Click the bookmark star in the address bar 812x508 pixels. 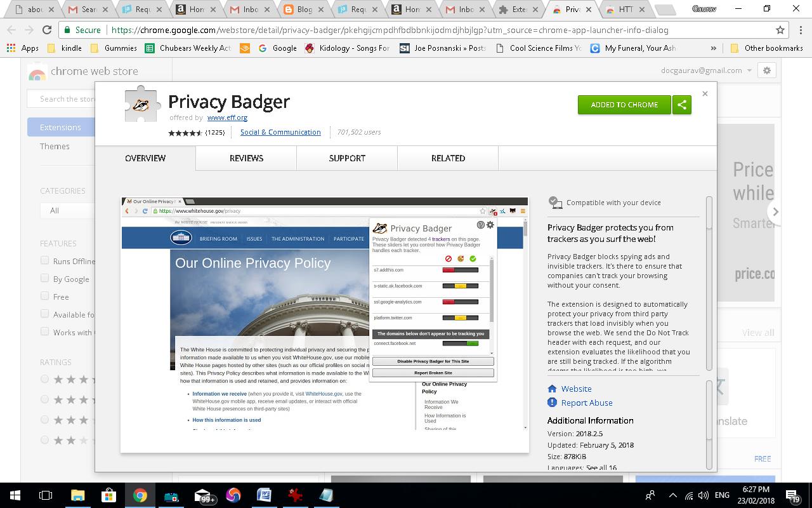[x=780, y=29]
